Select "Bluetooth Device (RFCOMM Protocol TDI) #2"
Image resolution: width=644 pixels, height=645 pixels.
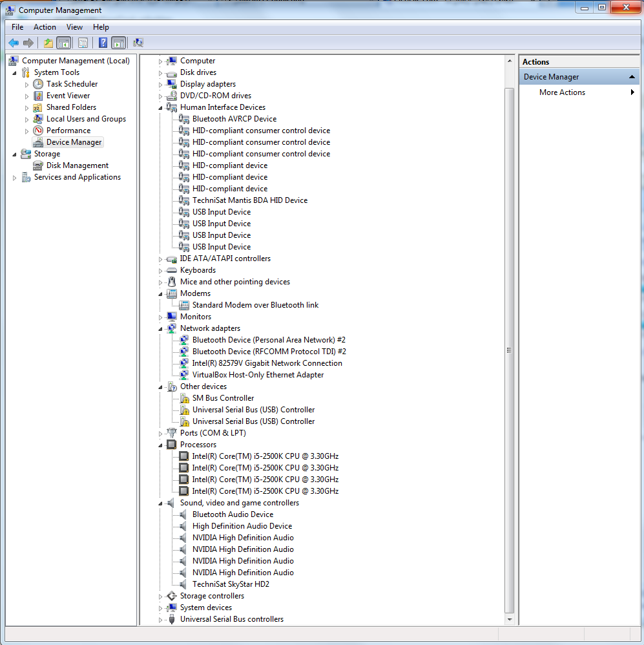click(x=269, y=352)
